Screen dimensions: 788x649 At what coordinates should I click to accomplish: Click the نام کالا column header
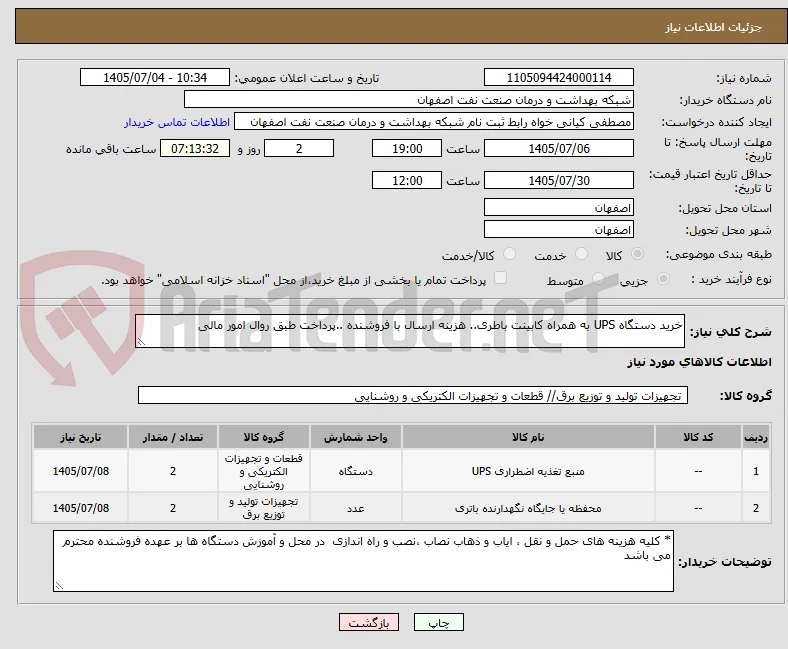pos(528,437)
